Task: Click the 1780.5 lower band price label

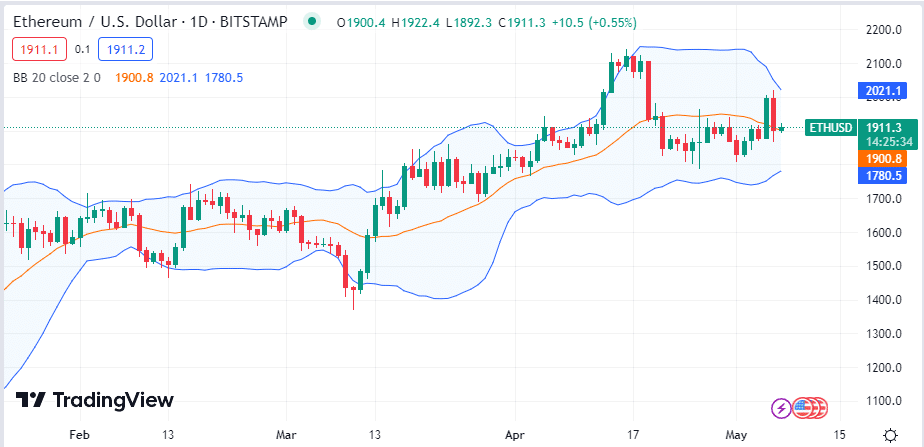Action: [x=883, y=175]
